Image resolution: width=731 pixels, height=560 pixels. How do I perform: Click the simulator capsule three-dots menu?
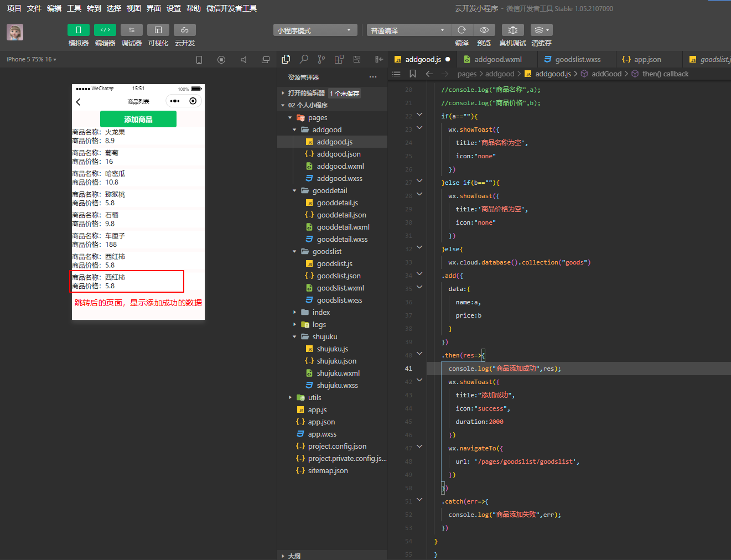pos(175,101)
